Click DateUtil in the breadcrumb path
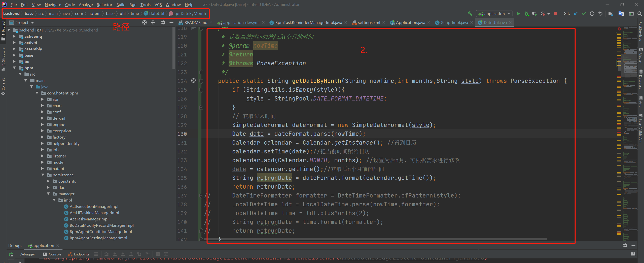The height and width of the screenshot is (263, 644). (156, 14)
